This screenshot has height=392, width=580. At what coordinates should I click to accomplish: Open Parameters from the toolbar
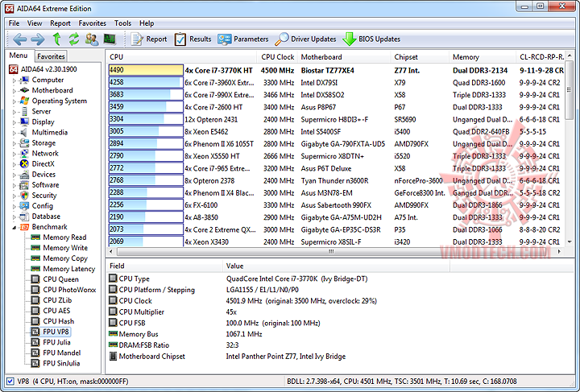[243, 39]
